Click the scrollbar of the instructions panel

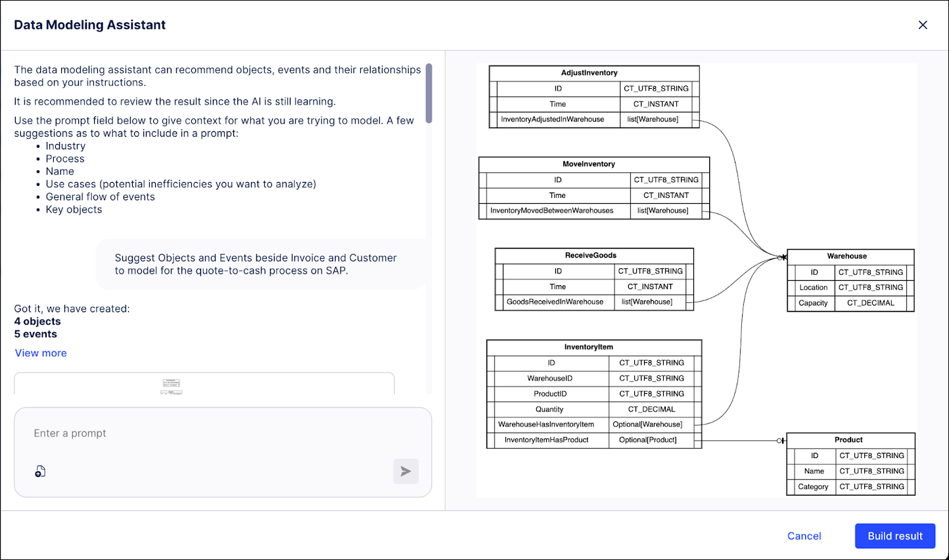point(429,93)
